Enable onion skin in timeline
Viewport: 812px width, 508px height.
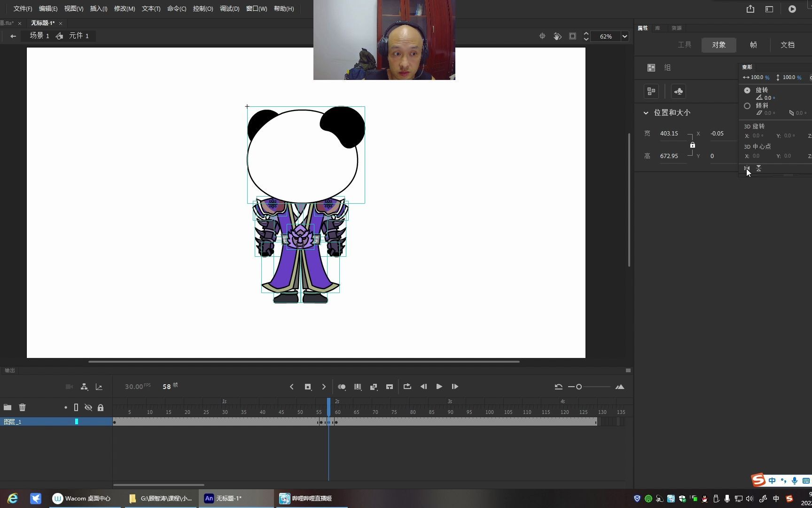point(342,387)
